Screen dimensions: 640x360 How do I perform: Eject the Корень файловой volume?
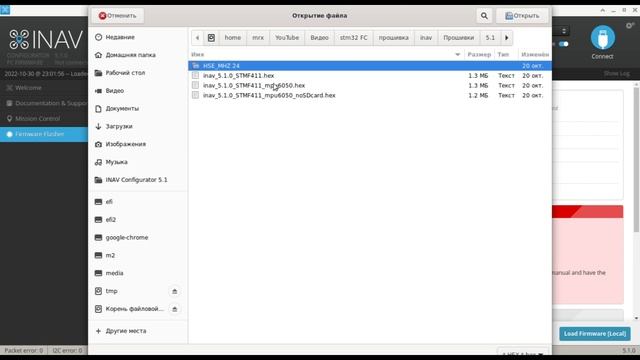tap(175, 309)
